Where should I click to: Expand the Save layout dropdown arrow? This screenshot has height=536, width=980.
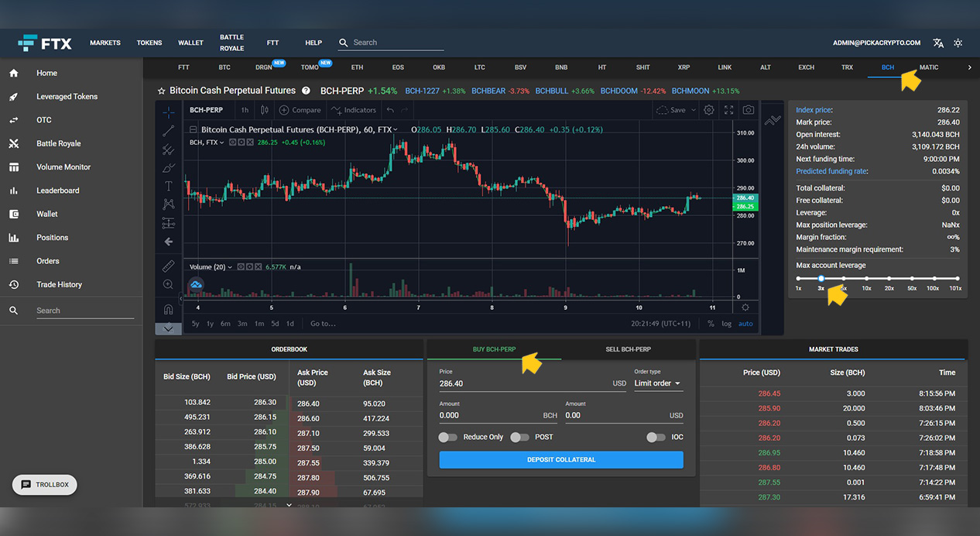(x=693, y=110)
